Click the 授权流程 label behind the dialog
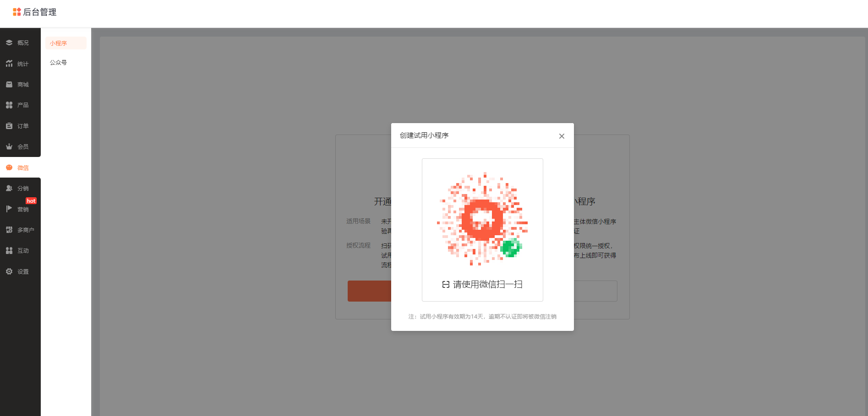Viewport: 868px width, 416px height. point(358,245)
